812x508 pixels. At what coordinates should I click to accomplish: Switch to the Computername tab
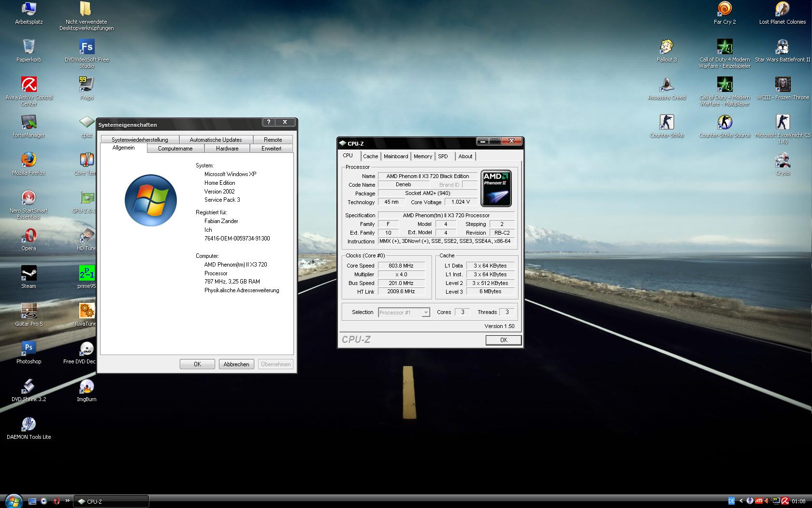[175, 149]
